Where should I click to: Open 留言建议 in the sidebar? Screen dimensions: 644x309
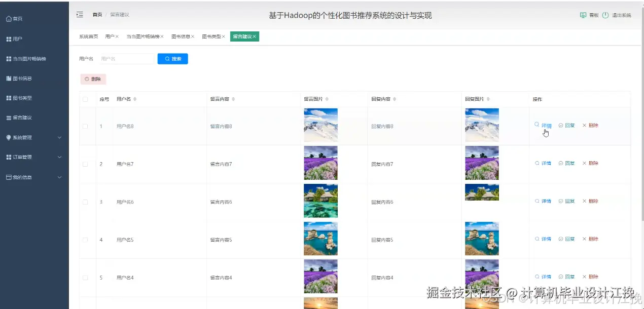(19, 118)
